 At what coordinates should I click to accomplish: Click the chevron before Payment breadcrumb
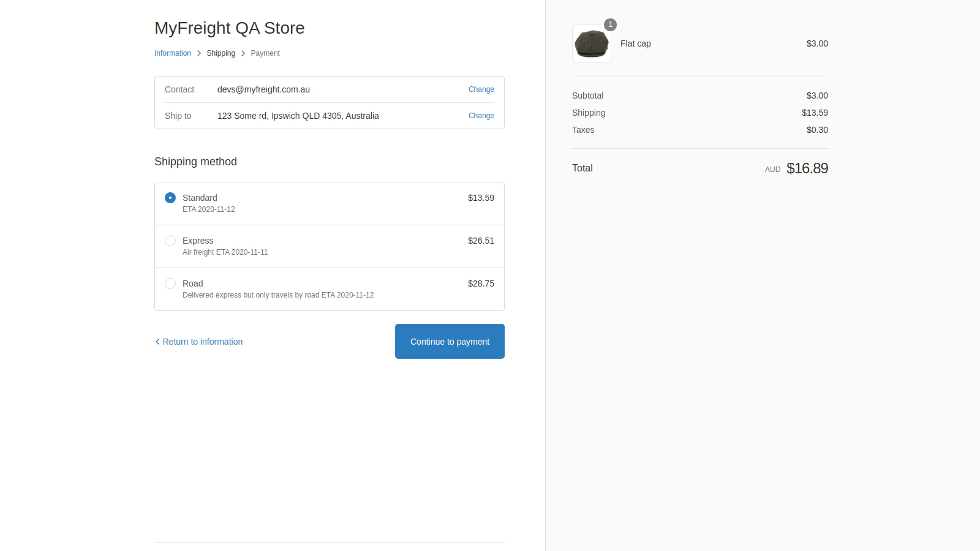pyautogui.click(x=243, y=53)
